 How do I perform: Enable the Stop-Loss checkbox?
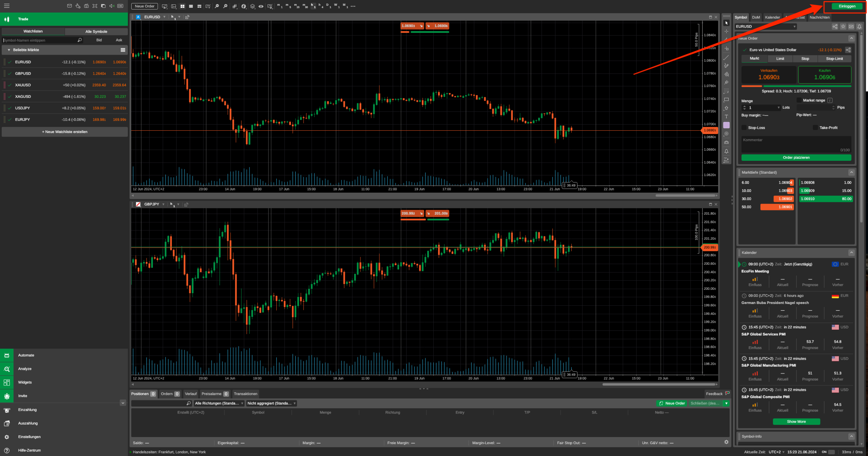tap(744, 128)
